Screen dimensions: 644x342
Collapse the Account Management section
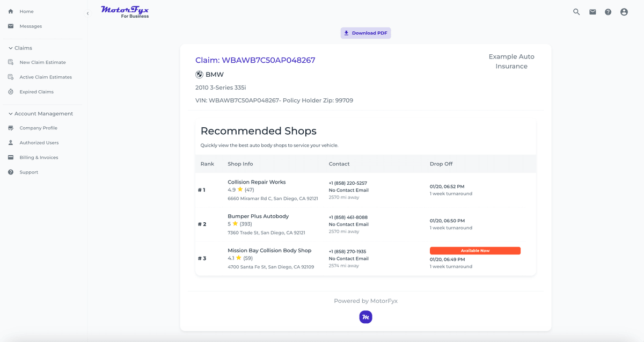point(11,114)
